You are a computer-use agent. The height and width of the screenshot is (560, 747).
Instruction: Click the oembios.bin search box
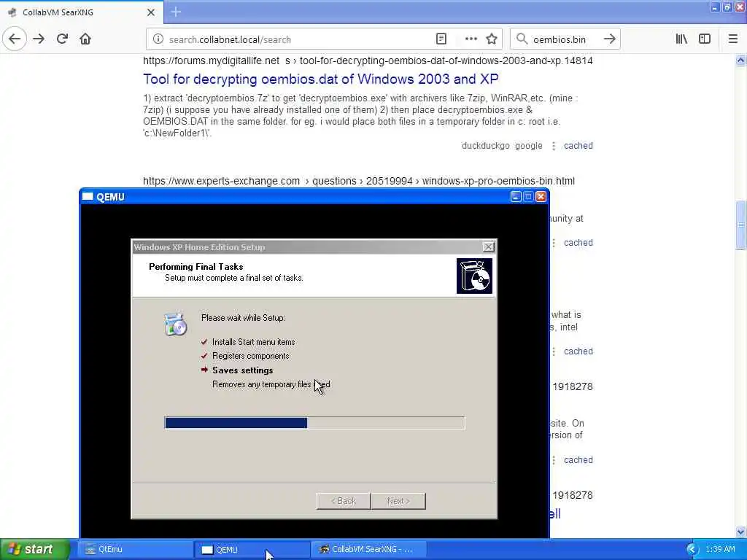pyautogui.click(x=565, y=39)
